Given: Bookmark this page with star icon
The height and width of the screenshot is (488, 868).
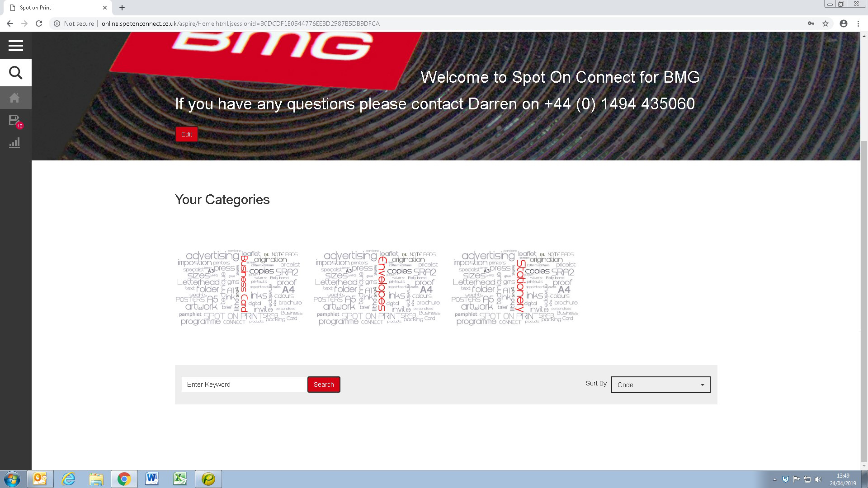Looking at the screenshot, I should pyautogui.click(x=826, y=23).
